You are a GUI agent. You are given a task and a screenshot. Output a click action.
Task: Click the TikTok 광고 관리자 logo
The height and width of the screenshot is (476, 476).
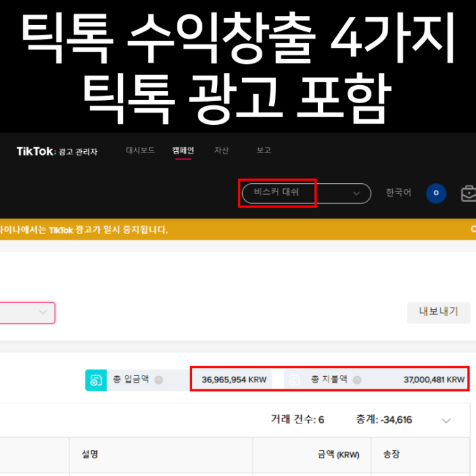click(57, 151)
